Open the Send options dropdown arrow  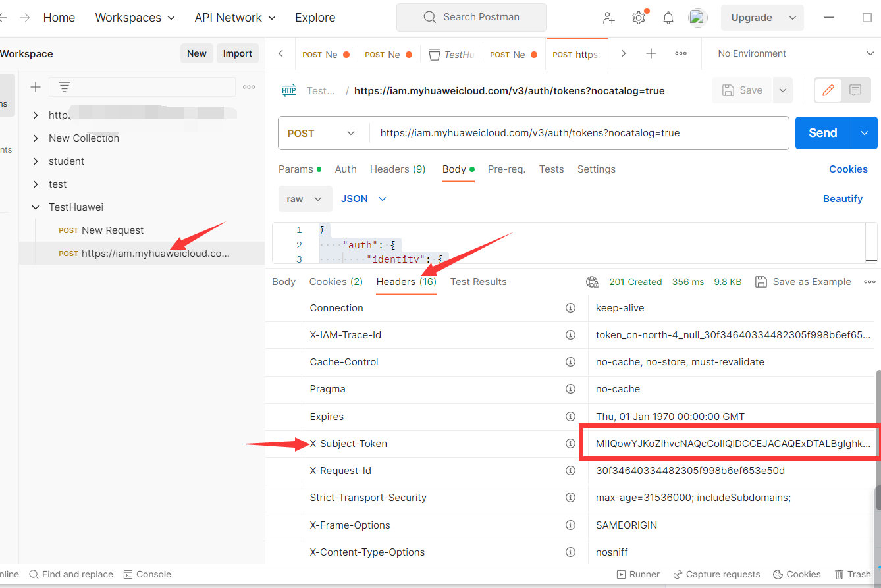(865, 133)
